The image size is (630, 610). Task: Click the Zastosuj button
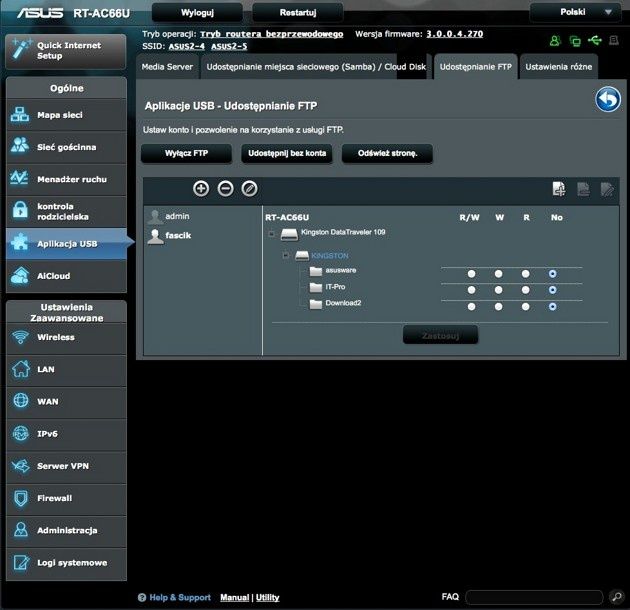(x=440, y=335)
